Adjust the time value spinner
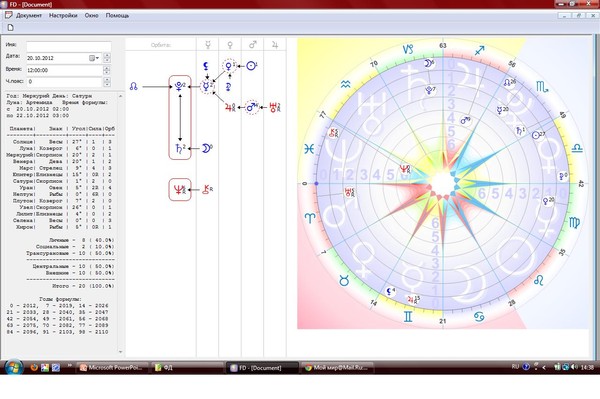This screenshot has width=600, height=399. 107,70
